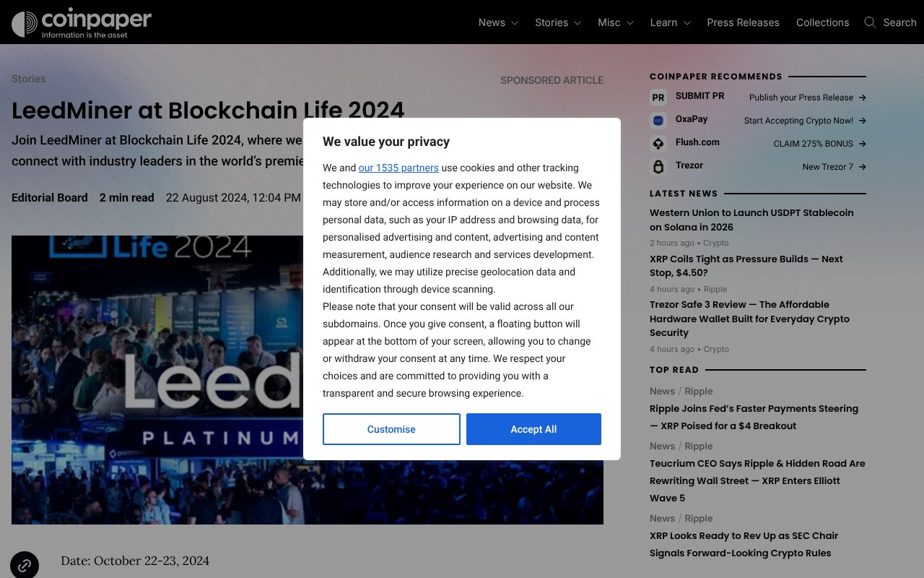Accept All cookies in the privacy dialog
Image resolution: width=924 pixels, height=578 pixels.
click(533, 429)
